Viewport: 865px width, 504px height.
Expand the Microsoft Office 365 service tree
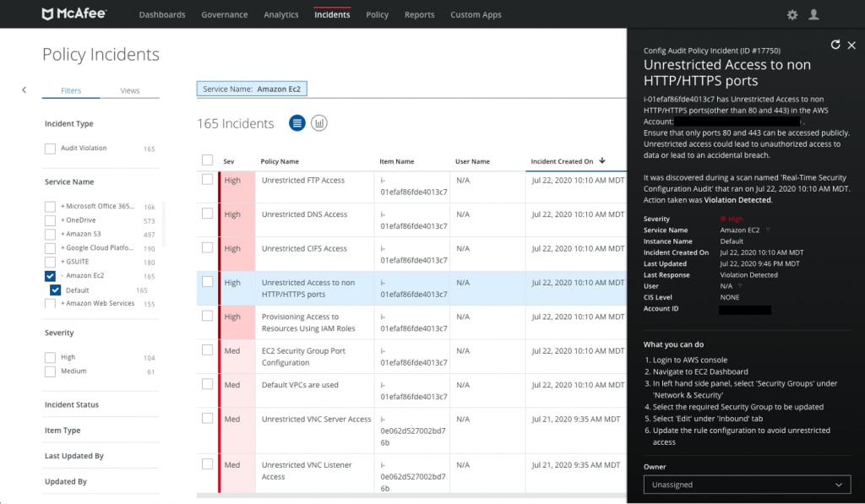tap(63, 206)
